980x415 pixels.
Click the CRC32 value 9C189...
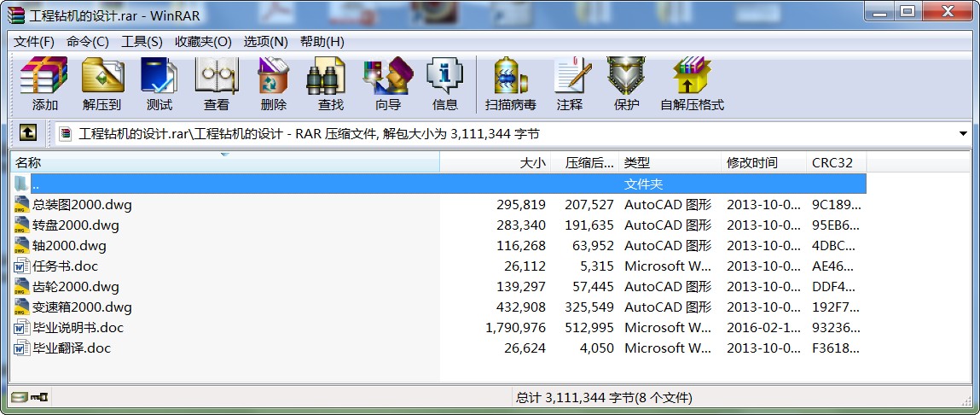point(836,205)
